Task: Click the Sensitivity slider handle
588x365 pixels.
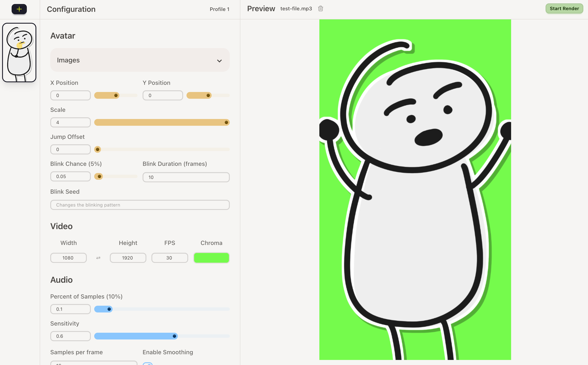Action: pyautogui.click(x=174, y=336)
